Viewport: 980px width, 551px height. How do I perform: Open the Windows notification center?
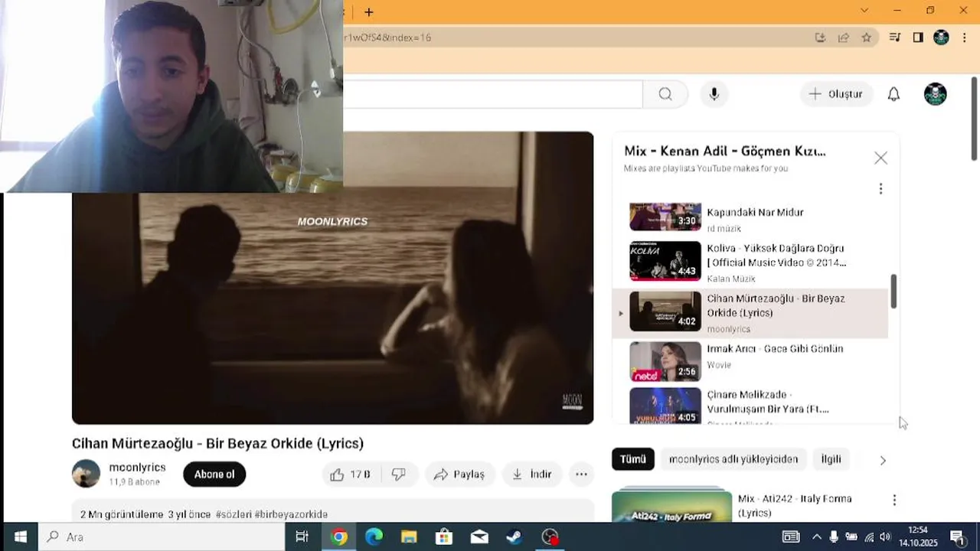click(x=957, y=536)
